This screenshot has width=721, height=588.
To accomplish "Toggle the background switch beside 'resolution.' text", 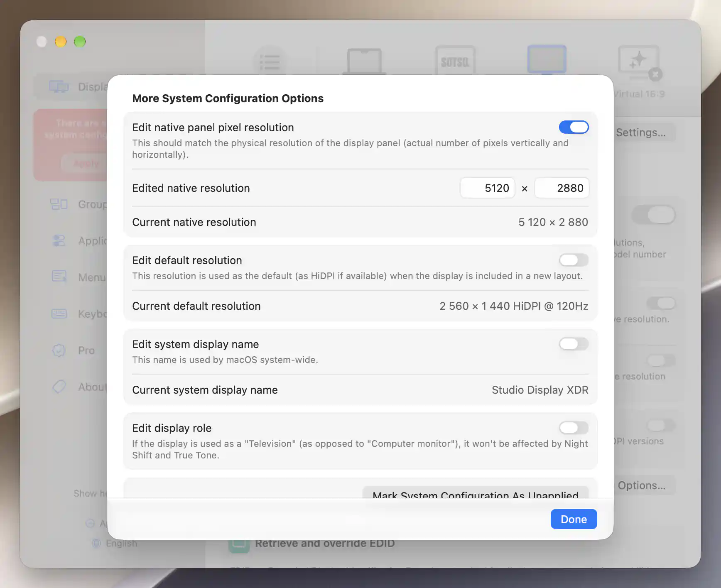I will point(660,303).
